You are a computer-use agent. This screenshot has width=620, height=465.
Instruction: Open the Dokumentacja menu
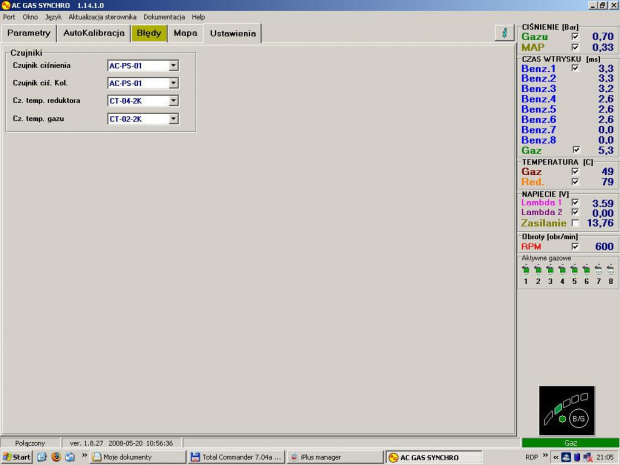(164, 17)
